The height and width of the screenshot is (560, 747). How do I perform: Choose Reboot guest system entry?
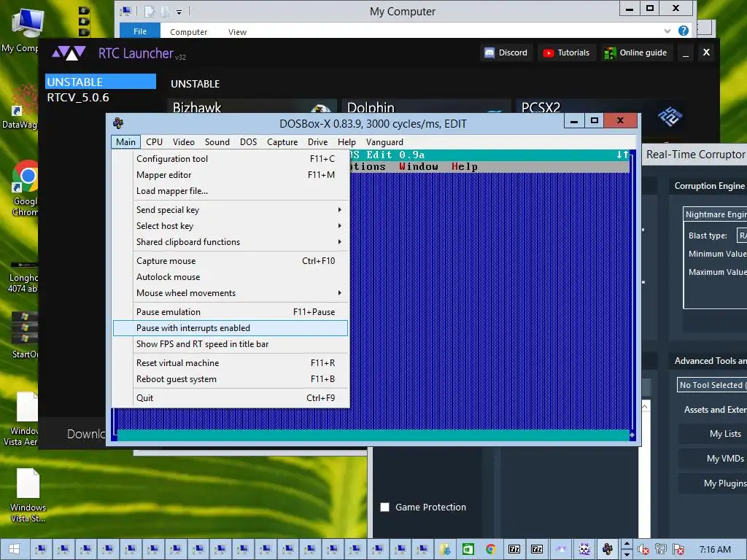(x=231, y=379)
